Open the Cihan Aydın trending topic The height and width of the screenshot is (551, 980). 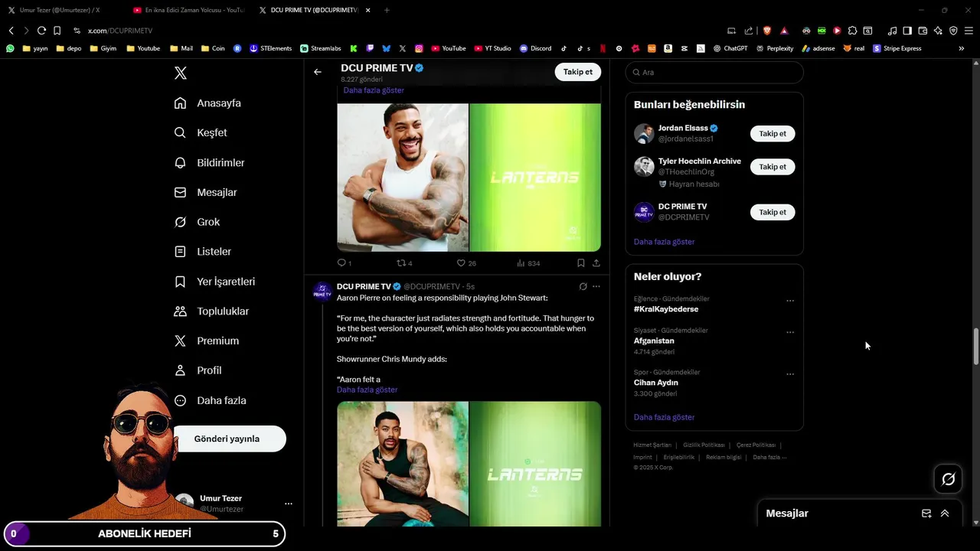pos(656,383)
